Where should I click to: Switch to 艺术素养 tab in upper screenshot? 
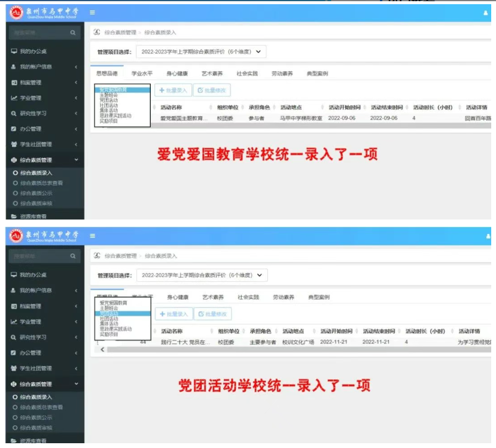pyautogui.click(x=212, y=74)
